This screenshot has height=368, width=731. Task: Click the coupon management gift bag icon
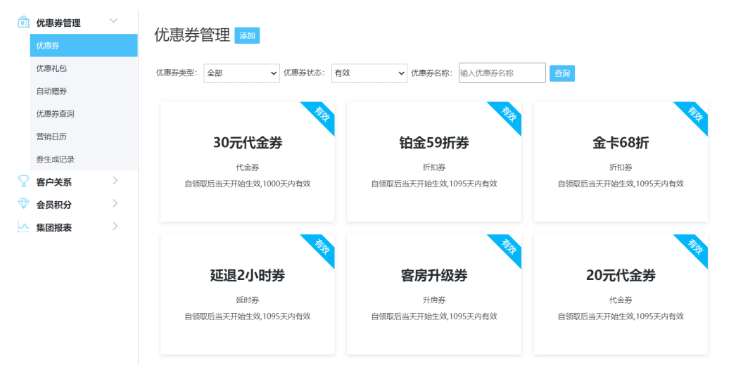(23, 22)
